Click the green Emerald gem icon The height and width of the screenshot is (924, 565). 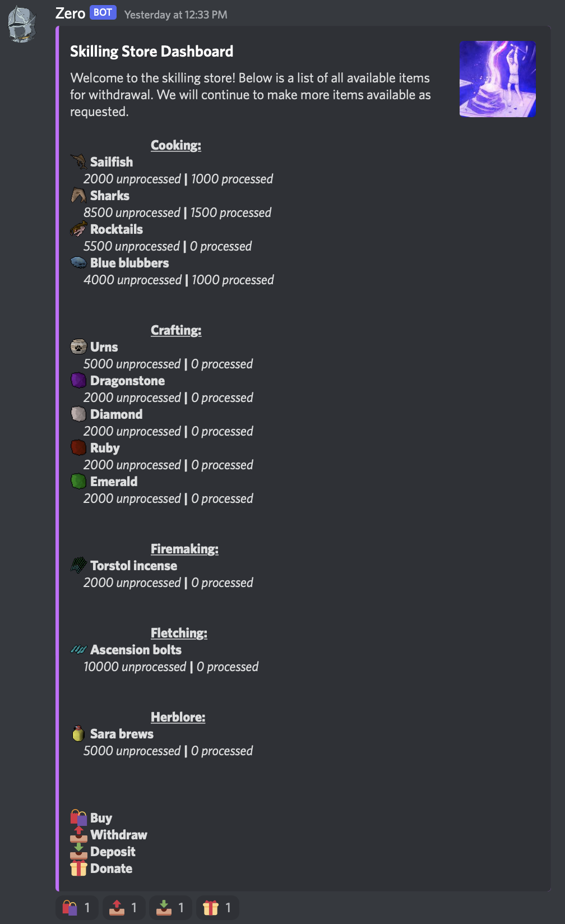[x=78, y=481]
